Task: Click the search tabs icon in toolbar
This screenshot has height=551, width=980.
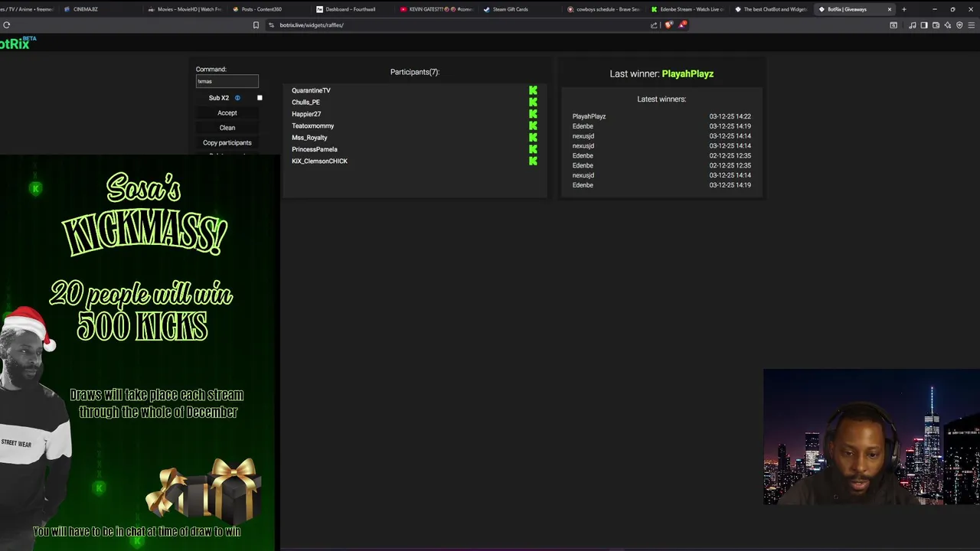Action: (x=893, y=25)
